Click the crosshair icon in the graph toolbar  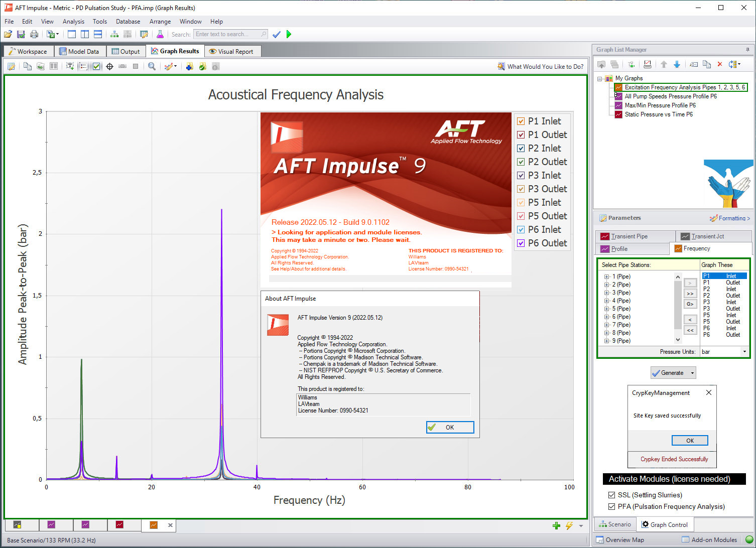[109, 66]
